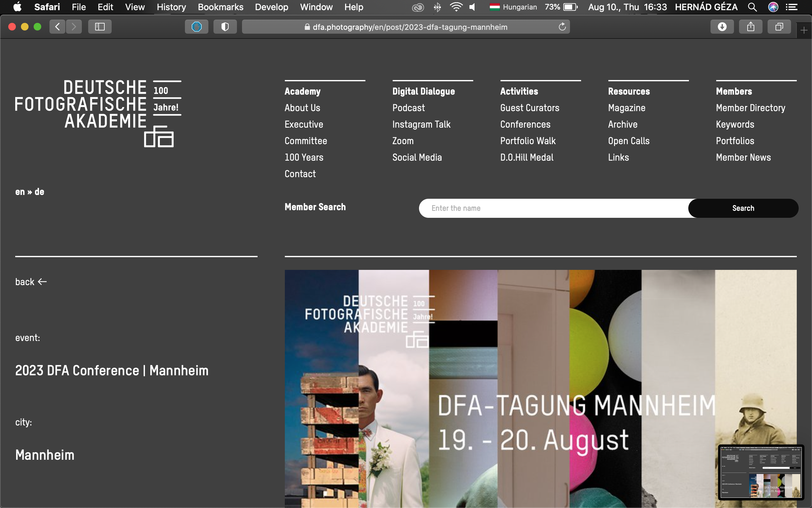The width and height of the screenshot is (812, 508).
Task: Open the File menu
Action: click(x=79, y=7)
